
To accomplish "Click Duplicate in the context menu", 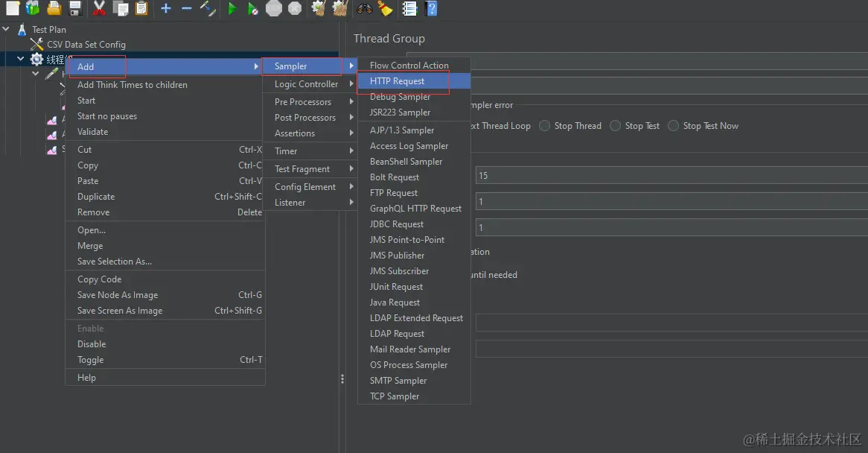I will (x=165, y=197).
